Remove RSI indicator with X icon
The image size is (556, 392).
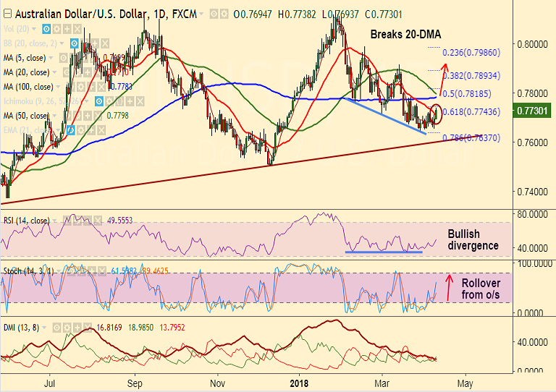[x=98, y=221]
